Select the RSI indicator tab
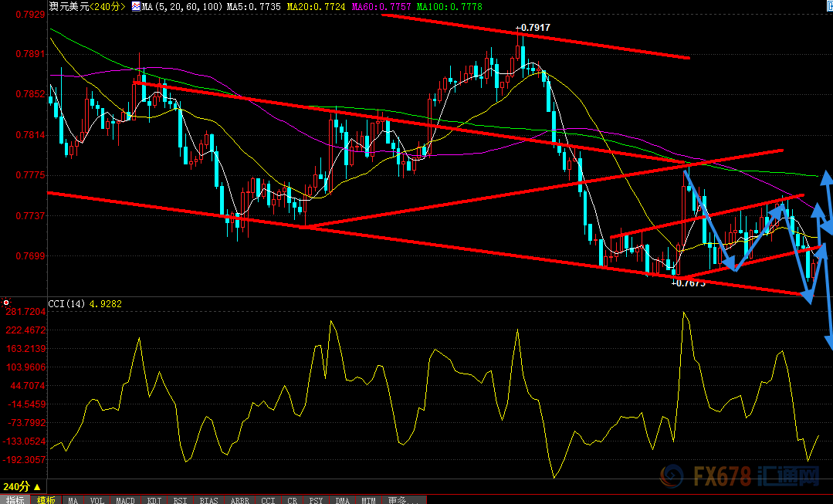 click(180, 499)
